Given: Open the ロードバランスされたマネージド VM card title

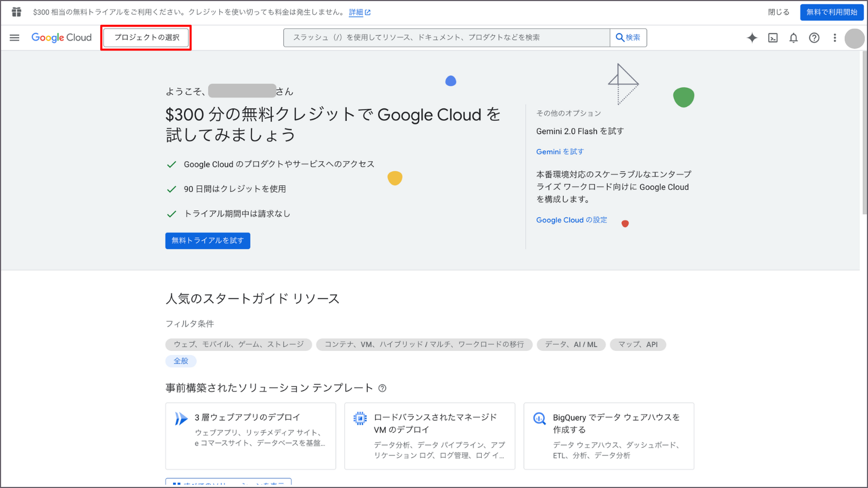Looking at the screenshot, I should pos(435,423).
